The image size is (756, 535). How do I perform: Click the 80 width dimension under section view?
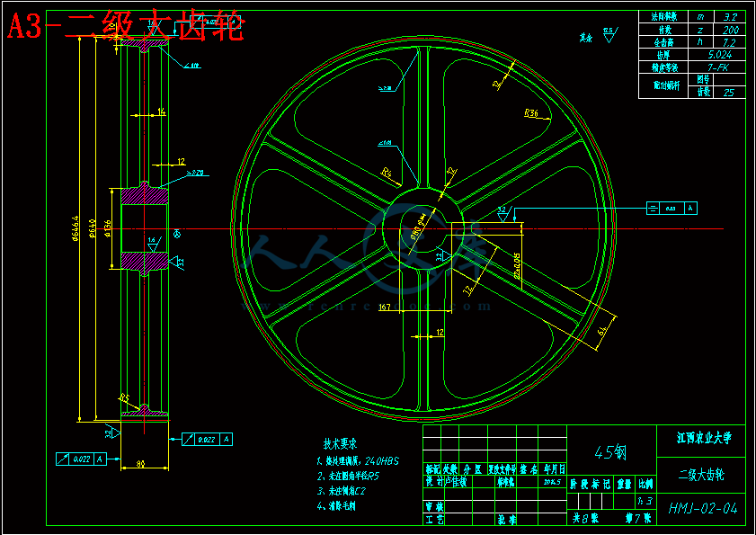[x=144, y=464]
